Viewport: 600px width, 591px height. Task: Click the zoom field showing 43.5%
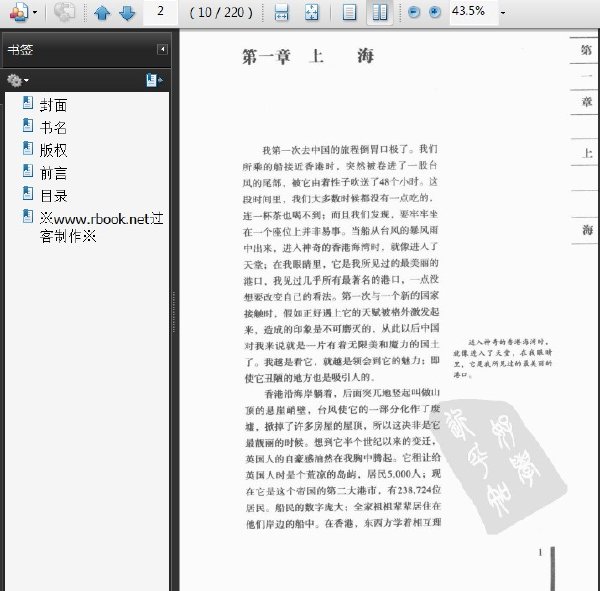click(474, 11)
